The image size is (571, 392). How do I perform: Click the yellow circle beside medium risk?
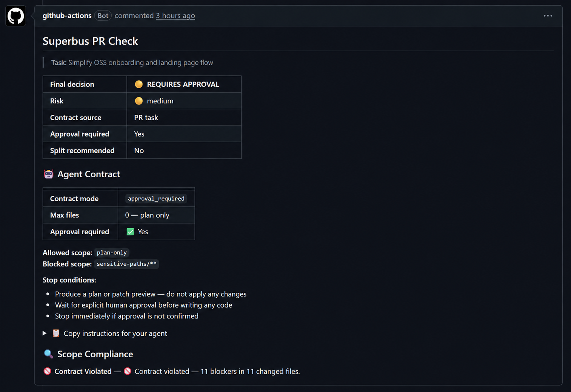point(139,101)
